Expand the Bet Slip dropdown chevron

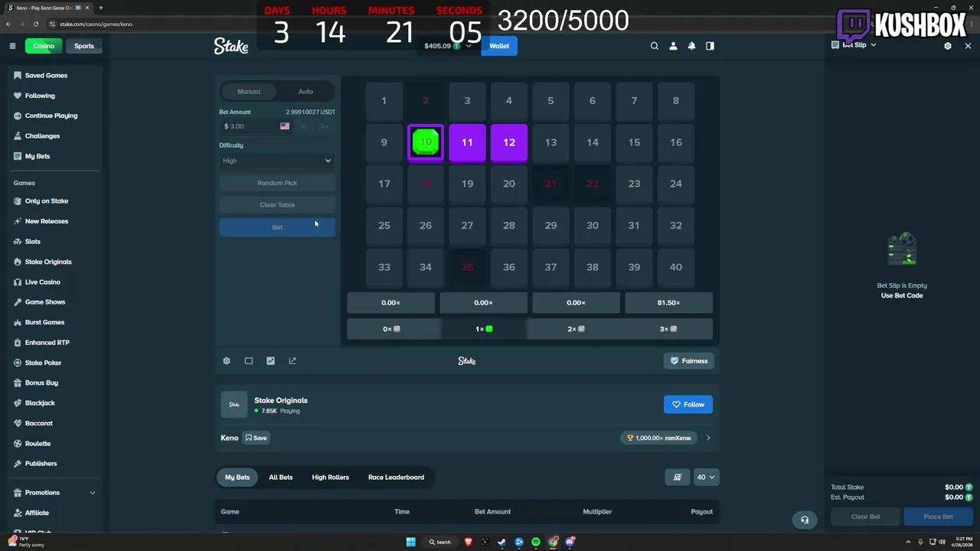tap(873, 45)
